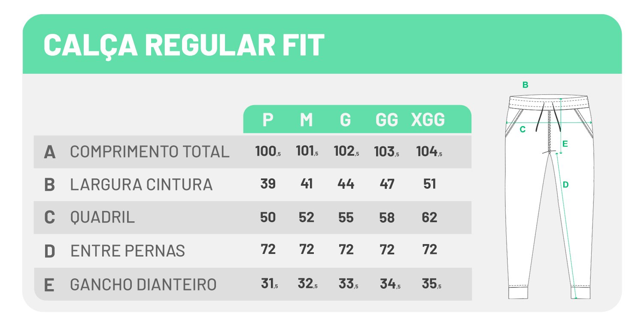Click the COMPRIMENTO TOTAL row label
Screen dimensions: 644x326
click(x=150, y=152)
